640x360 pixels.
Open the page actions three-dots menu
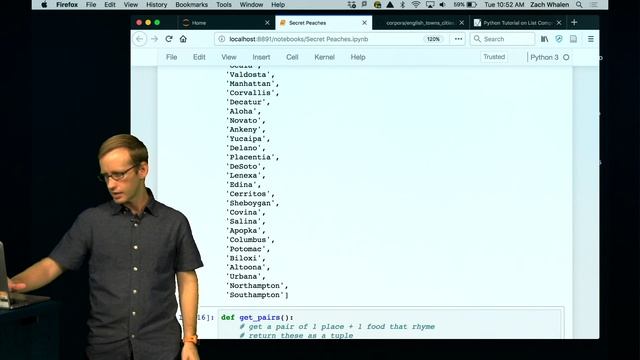(x=458, y=39)
